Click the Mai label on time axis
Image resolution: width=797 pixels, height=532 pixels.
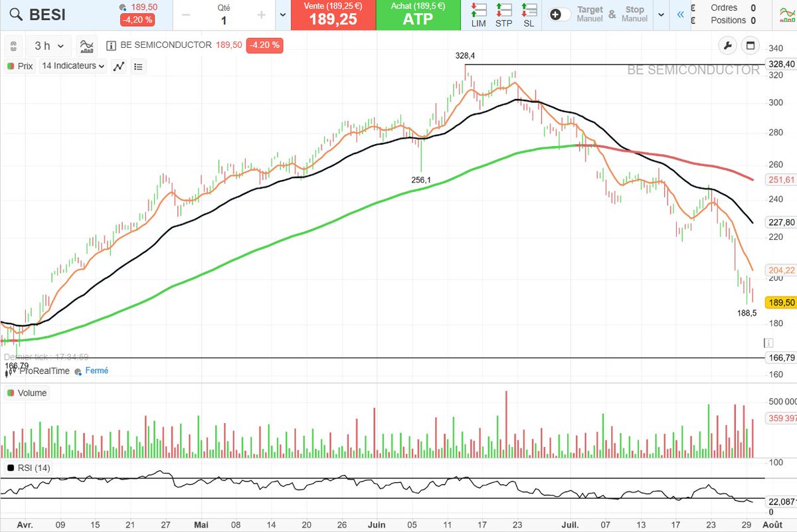201,524
